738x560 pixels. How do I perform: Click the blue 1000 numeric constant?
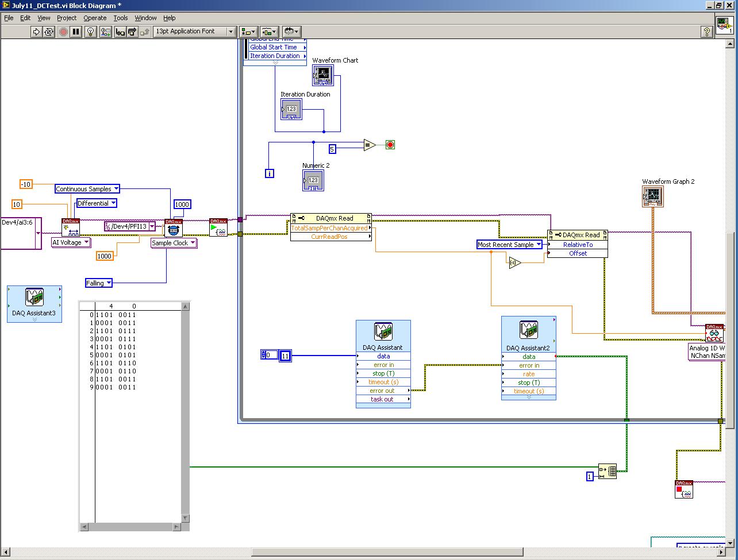pos(182,204)
